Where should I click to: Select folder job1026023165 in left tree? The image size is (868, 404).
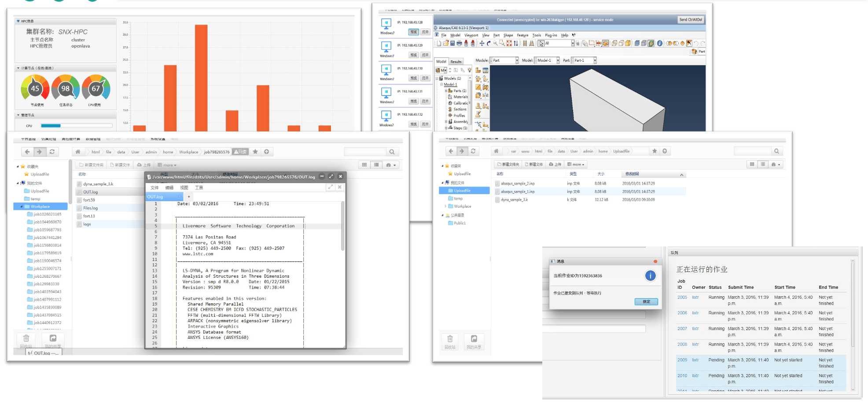tap(48, 214)
